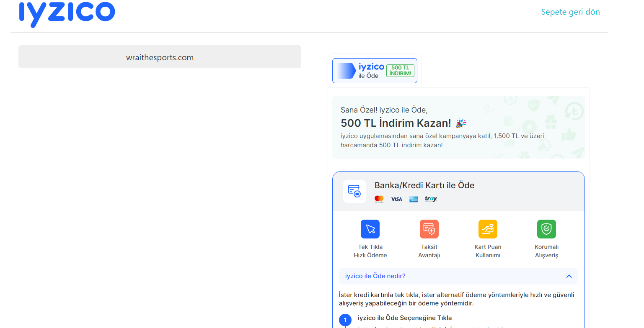Collapse the 'iyzico ile Öde nedir?' section
This screenshot has height=328, width=644.
(458, 276)
